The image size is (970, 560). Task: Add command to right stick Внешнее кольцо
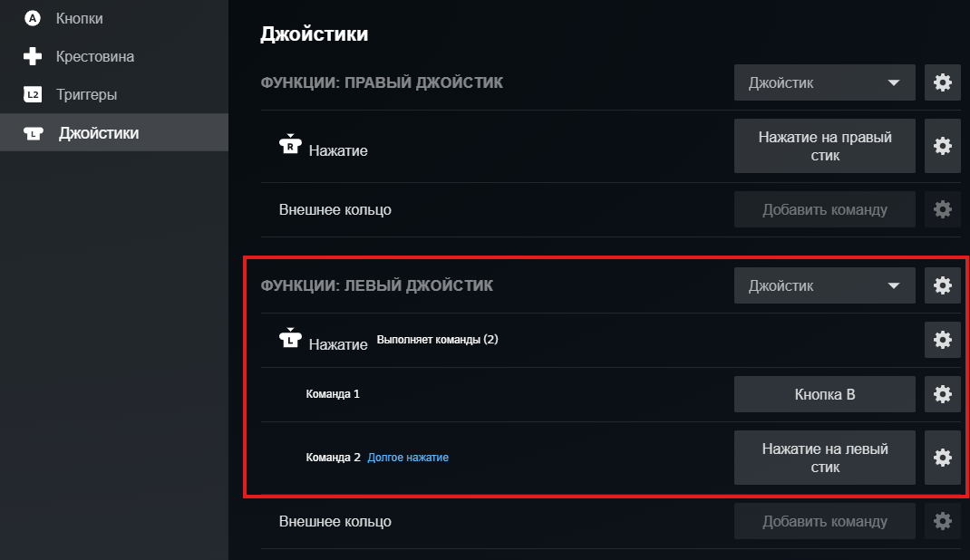click(x=824, y=209)
